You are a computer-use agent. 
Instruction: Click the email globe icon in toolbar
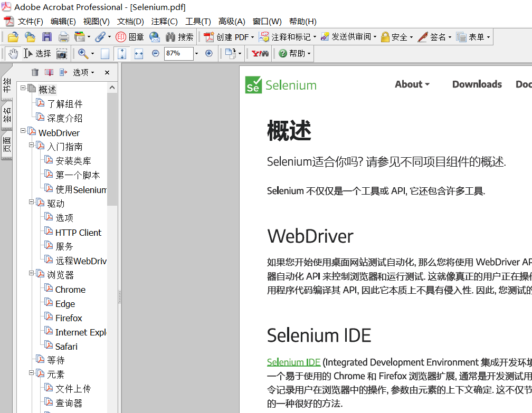[155, 37]
